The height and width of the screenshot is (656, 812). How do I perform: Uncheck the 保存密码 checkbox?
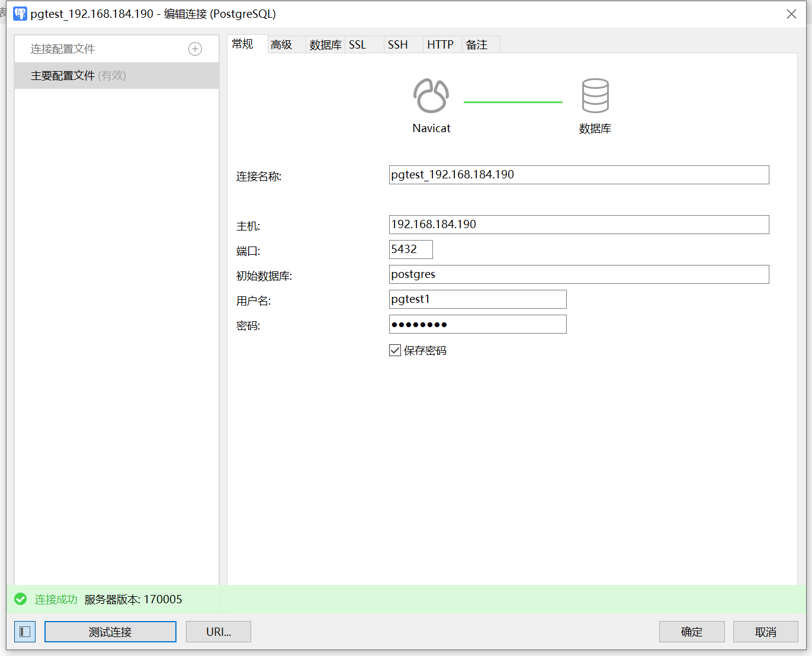395,350
